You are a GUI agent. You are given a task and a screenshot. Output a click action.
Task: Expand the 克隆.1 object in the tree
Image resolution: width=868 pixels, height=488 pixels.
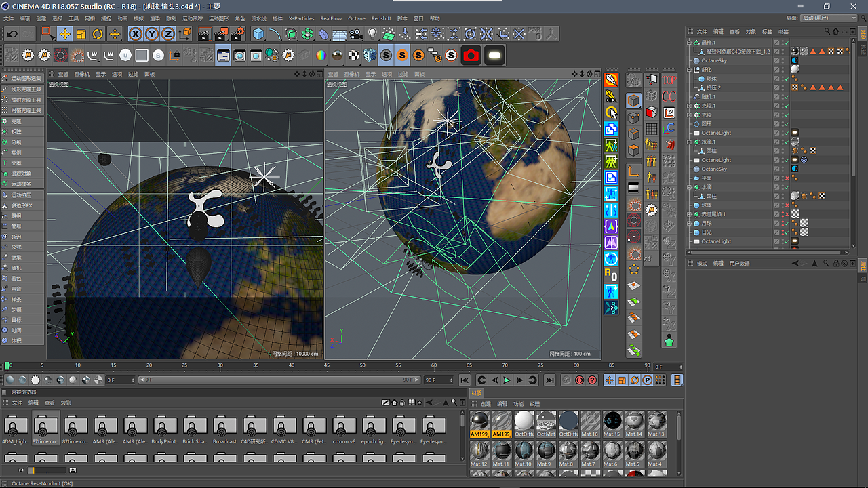pos(690,106)
